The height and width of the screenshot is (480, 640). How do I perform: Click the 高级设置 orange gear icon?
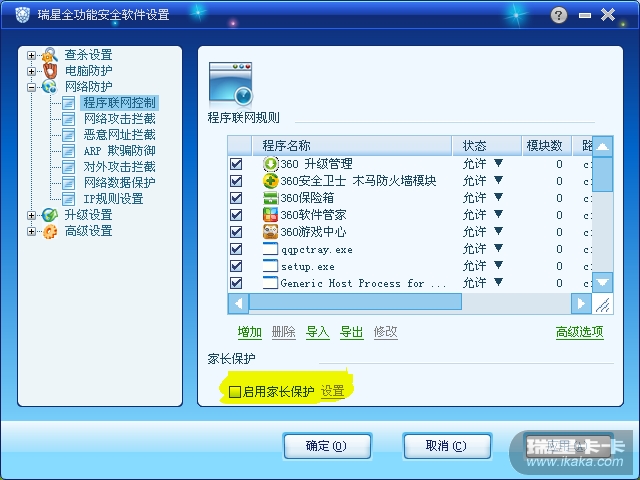click(50, 231)
